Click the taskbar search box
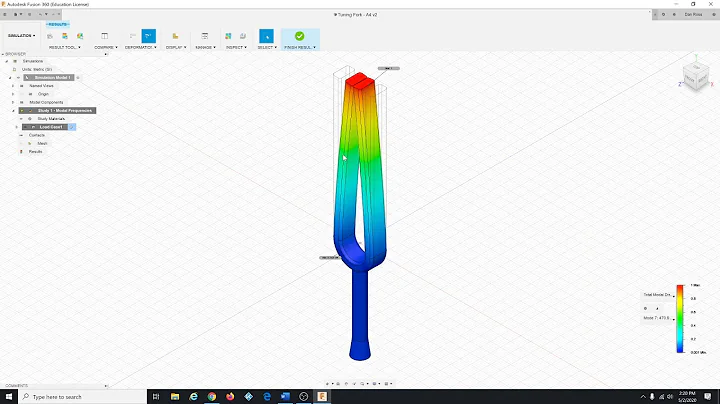This screenshot has width=720, height=404. pyautogui.click(x=83, y=397)
